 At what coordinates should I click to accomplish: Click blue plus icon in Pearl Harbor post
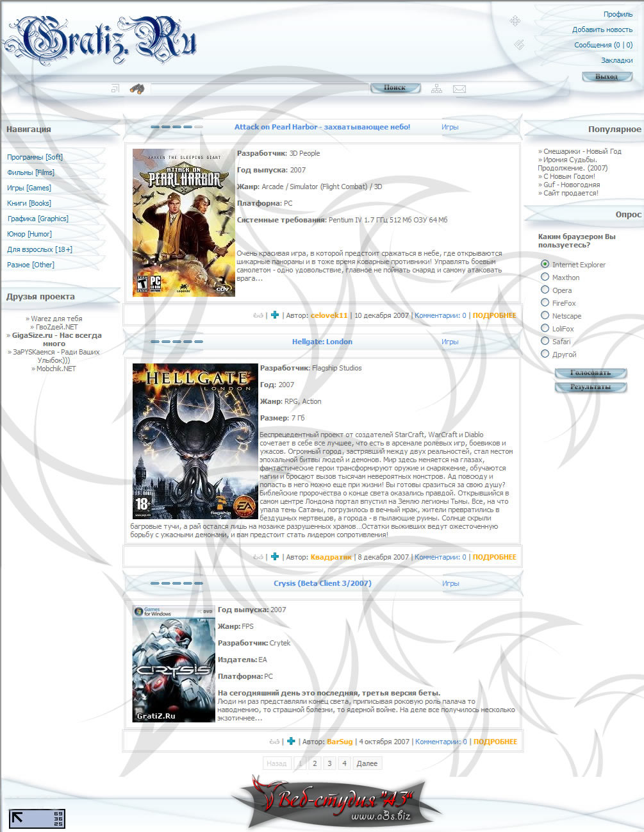[x=275, y=315]
